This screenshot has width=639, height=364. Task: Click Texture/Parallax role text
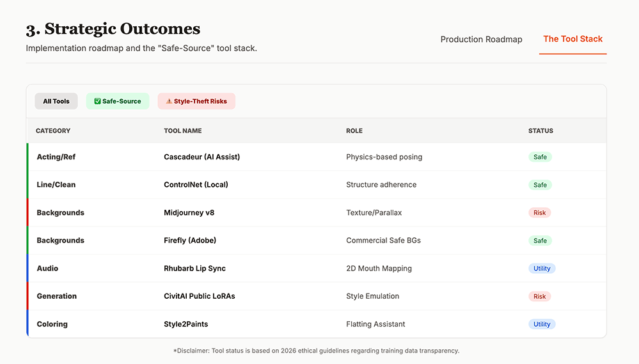(374, 213)
